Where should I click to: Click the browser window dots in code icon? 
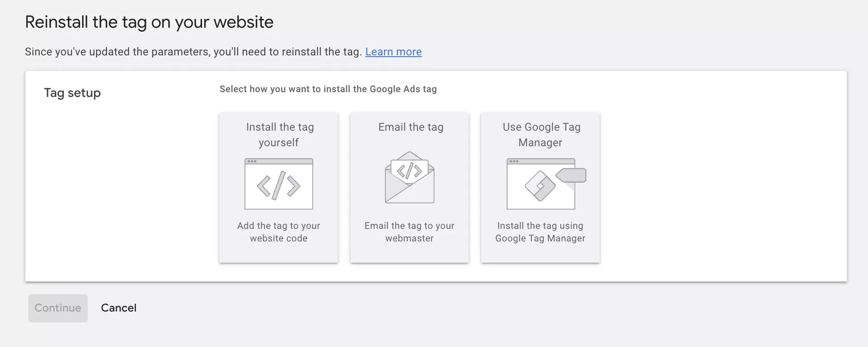click(x=252, y=161)
